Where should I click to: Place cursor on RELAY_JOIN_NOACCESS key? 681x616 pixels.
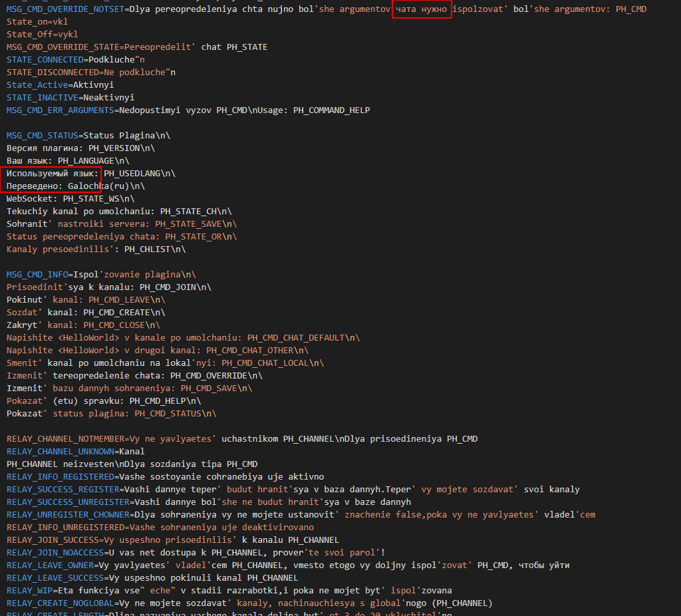[55, 553]
